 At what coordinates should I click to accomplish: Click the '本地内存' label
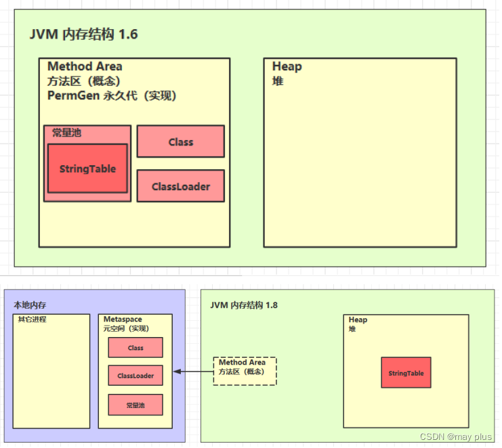(x=30, y=305)
